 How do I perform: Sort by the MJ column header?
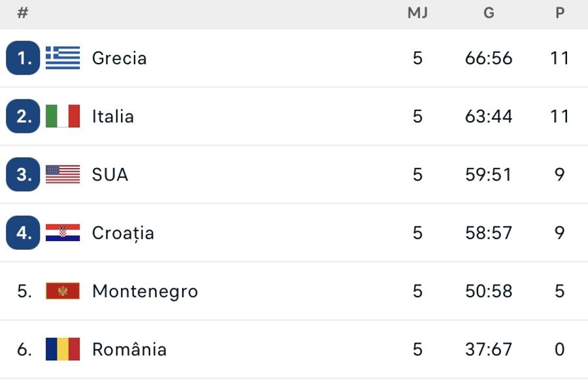coord(417,13)
